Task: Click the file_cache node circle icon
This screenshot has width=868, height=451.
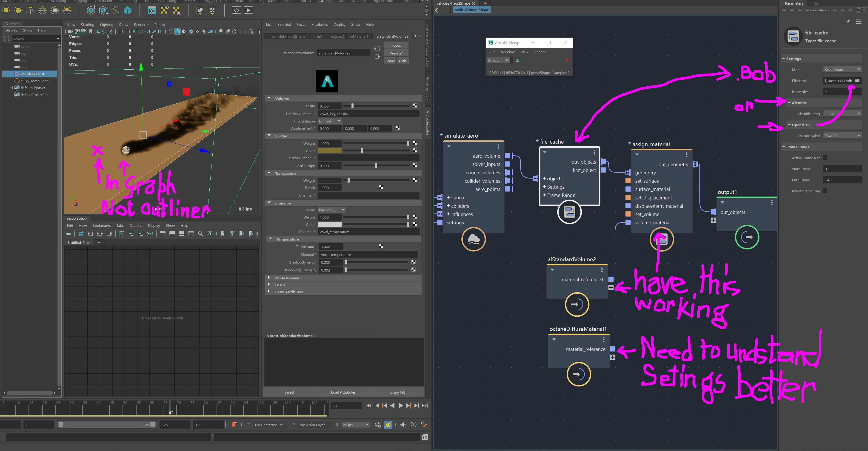Action: pos(569,212)
